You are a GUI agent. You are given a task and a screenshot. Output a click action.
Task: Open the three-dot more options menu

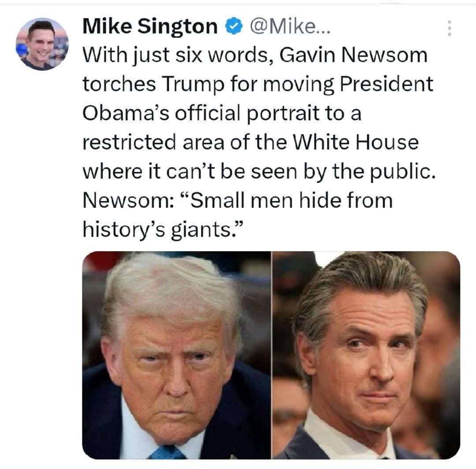450,28
